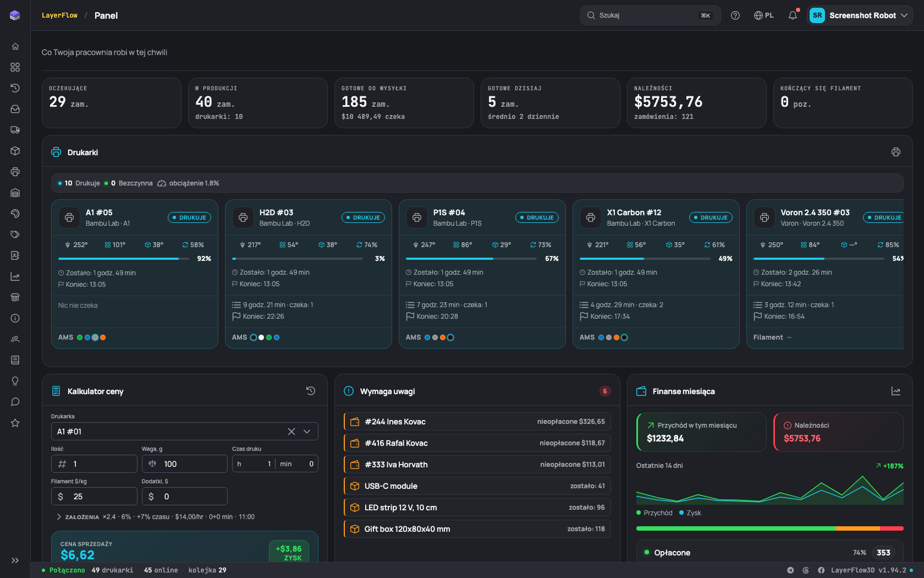
Task: Open the Oczekujące 29 zam. stat card
Action: (112, 103)
